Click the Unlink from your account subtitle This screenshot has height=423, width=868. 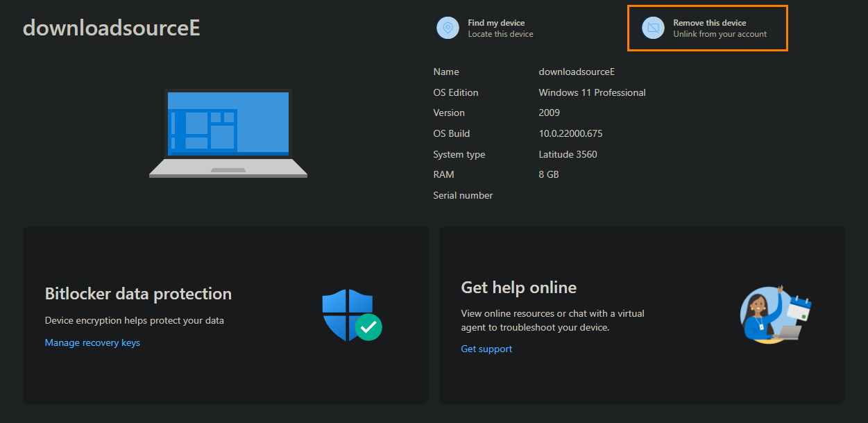point(720,34)
